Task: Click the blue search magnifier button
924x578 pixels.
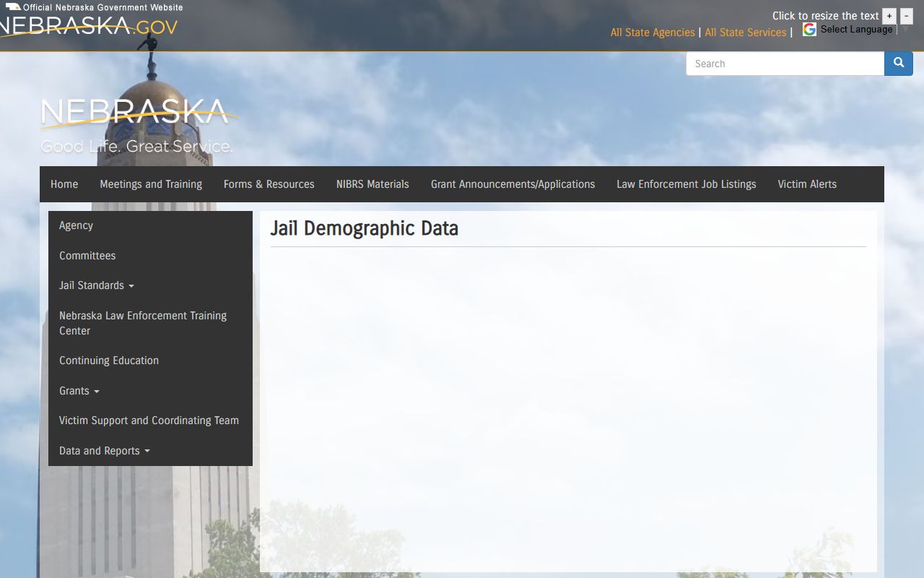Action: click(x=899, y=64)
